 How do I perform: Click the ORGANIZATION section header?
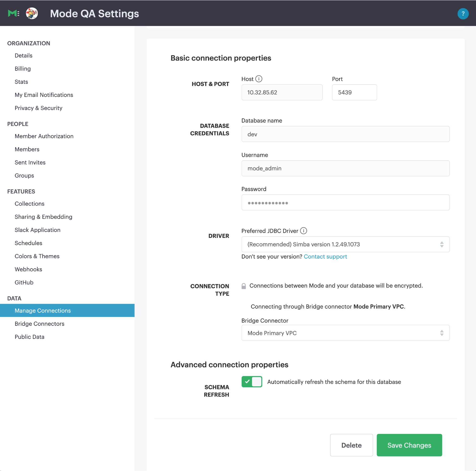[x=29, y=43]
